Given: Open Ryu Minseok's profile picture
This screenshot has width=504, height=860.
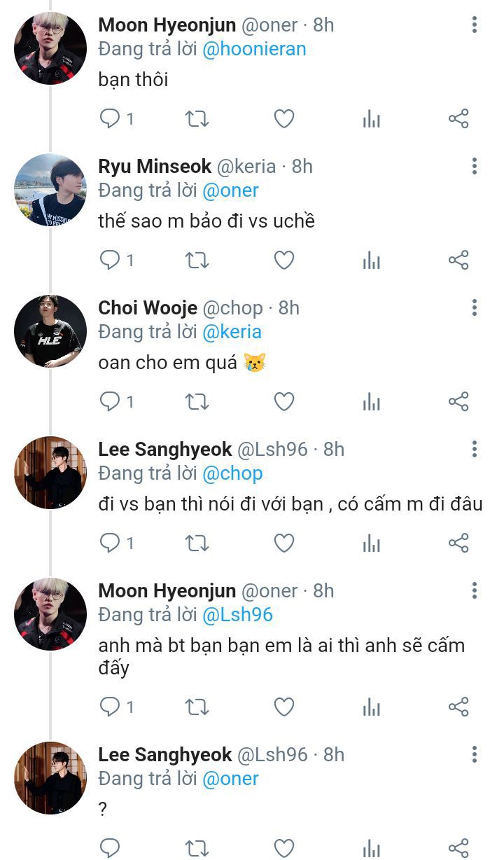Looking at the screenshot, I should coord(50,190).
